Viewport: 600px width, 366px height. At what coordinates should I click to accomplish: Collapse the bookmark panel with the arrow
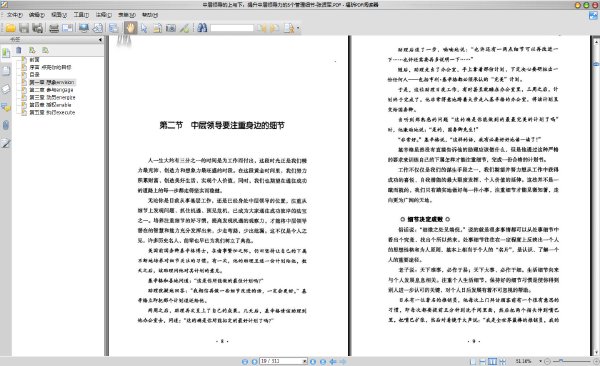100,39
